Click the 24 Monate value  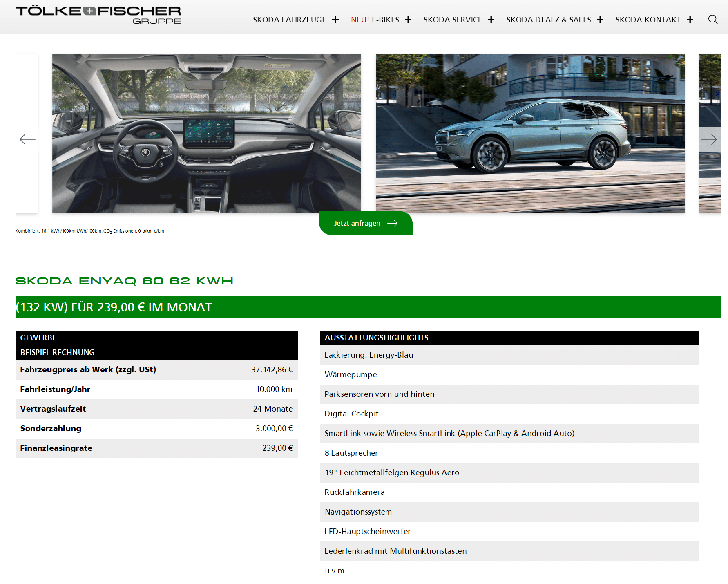(273, 409)
